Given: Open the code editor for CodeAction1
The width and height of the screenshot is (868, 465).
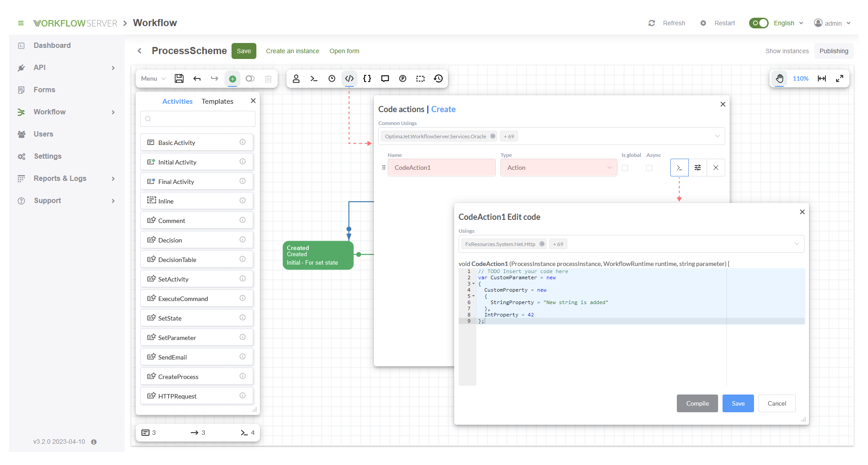Looking at the screenshot, I should (x=679, y=168).
